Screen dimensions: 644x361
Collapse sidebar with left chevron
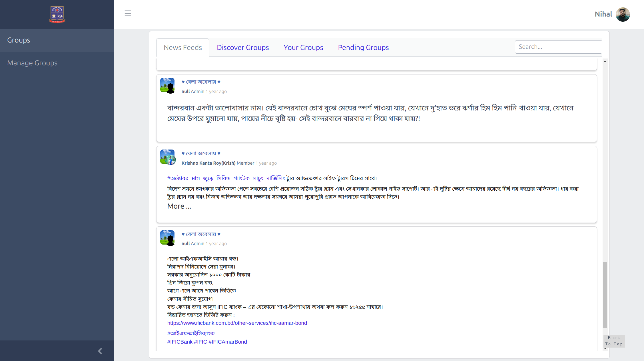[100, 351]
